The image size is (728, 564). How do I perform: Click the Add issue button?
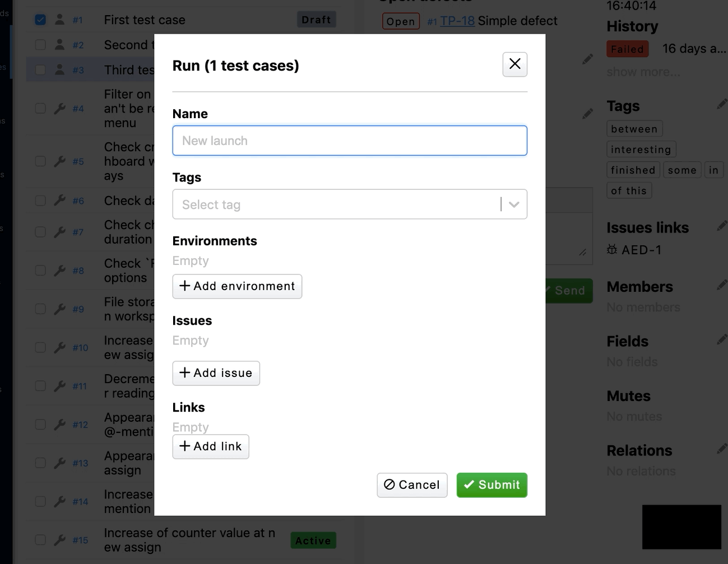216,373
